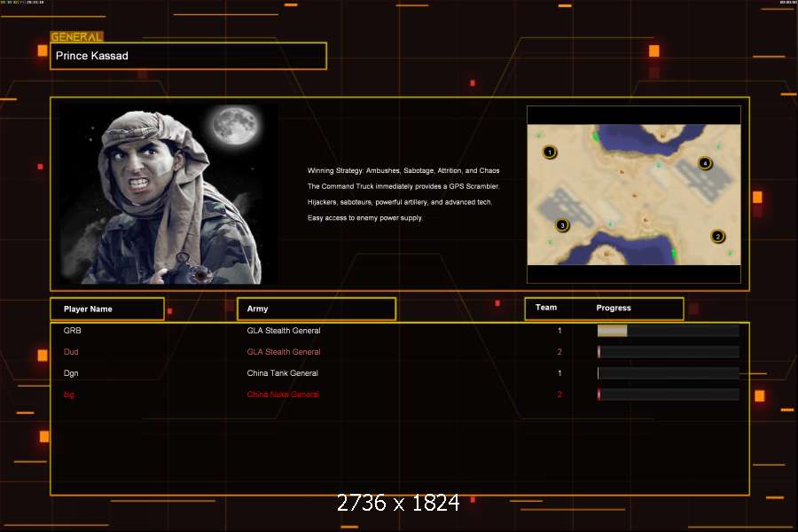Click the Progress column header
Screen dimensions: 798x532
(614, 308)
